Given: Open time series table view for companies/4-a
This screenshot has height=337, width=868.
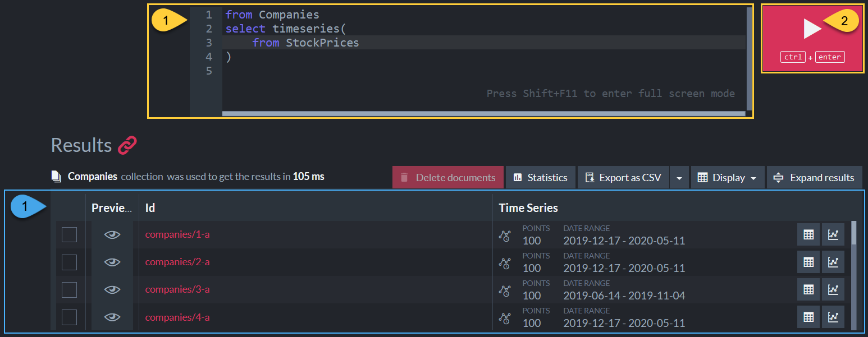Looking at the screenshot, I should 808,317.
